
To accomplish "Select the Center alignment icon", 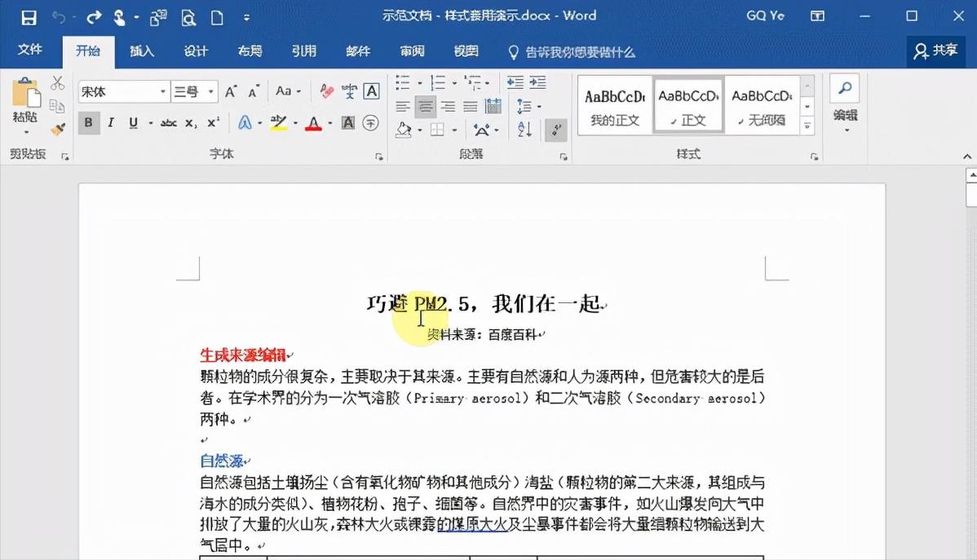I will coord(426,105).
